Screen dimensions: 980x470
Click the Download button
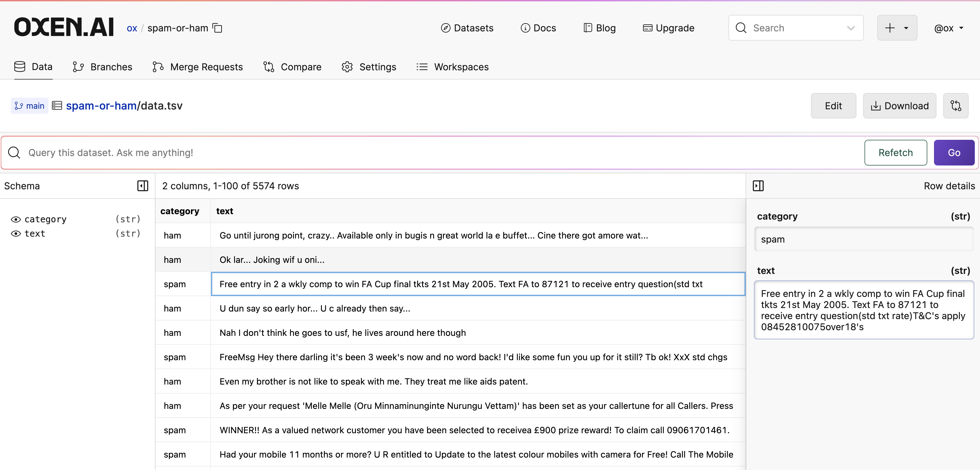point(899,106)
